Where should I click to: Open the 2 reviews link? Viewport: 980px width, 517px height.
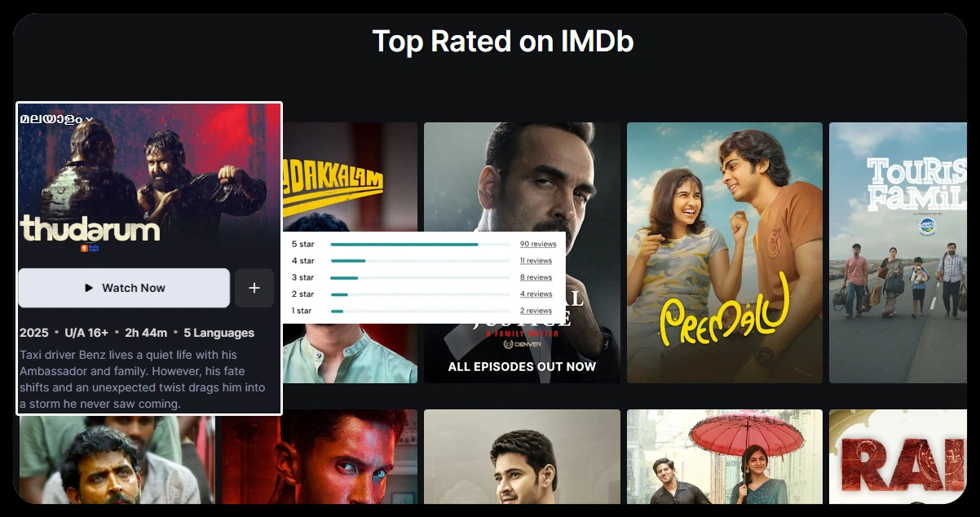coord(536,311)
